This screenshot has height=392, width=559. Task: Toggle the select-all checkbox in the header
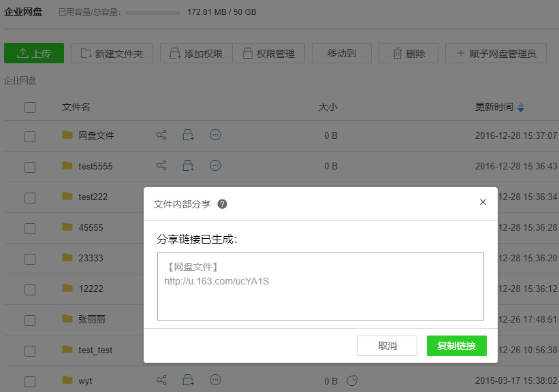click(30, 108)
